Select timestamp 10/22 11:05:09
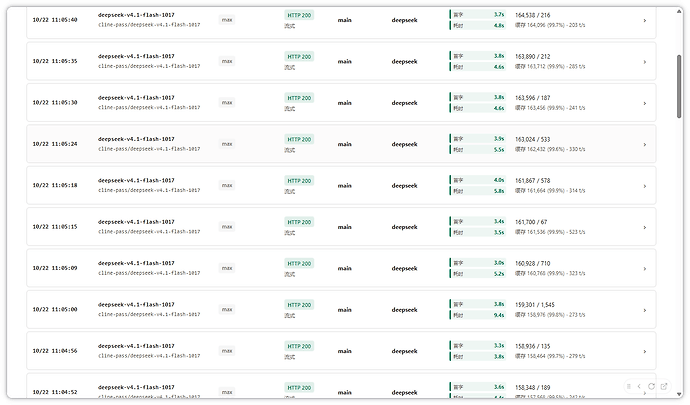Viewport: 690px width, 405px height. pos(55,268)
